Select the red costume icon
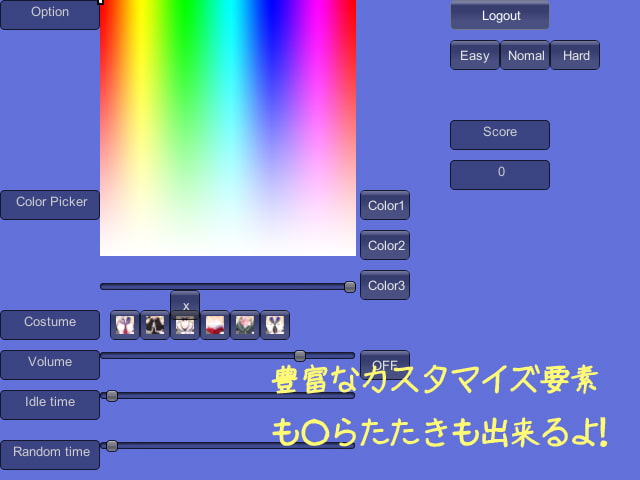The height and width of the screenshot is (480, 640). point(215,325)
